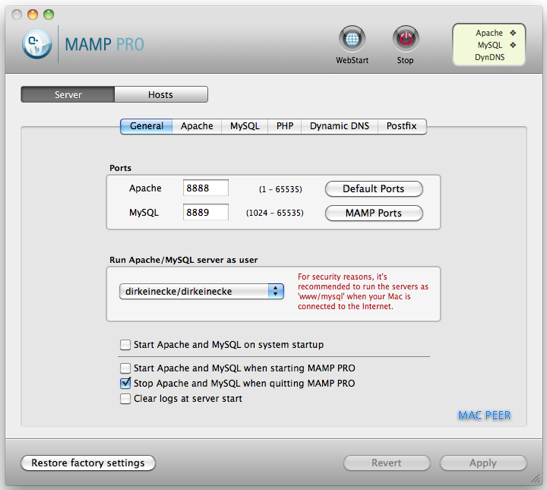547x490 pixels.
Task: Click the red Stop power icon
Action: click(x=405, y=38)
